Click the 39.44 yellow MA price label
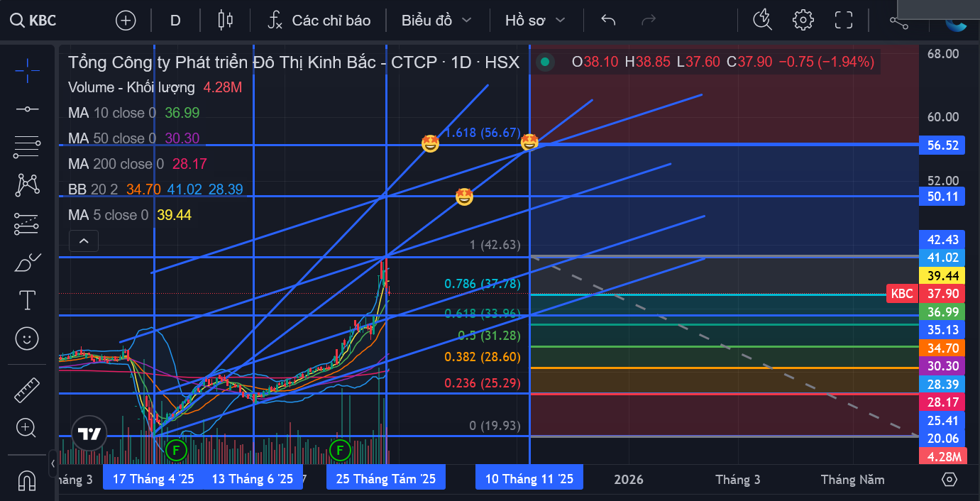980x501 pixels. [942, 276]
